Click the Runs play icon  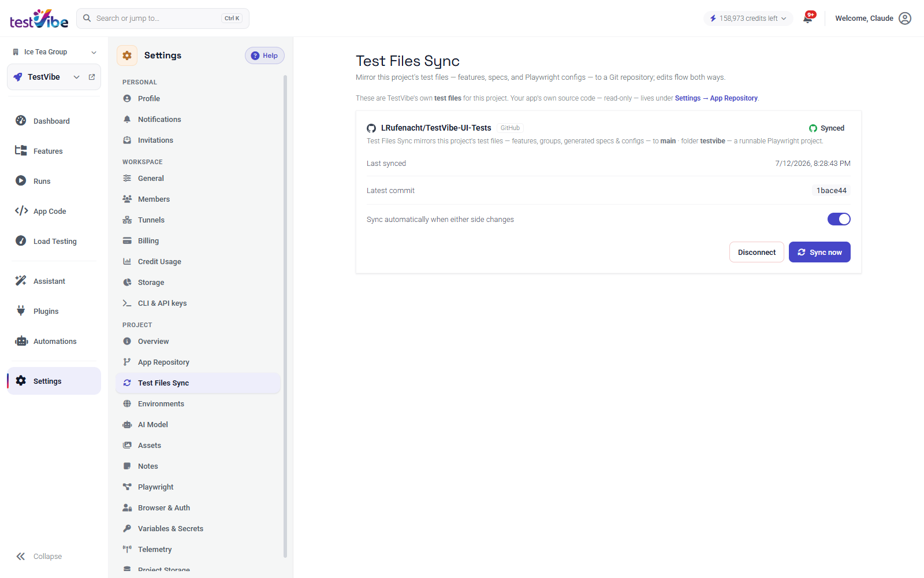[21, 181]
